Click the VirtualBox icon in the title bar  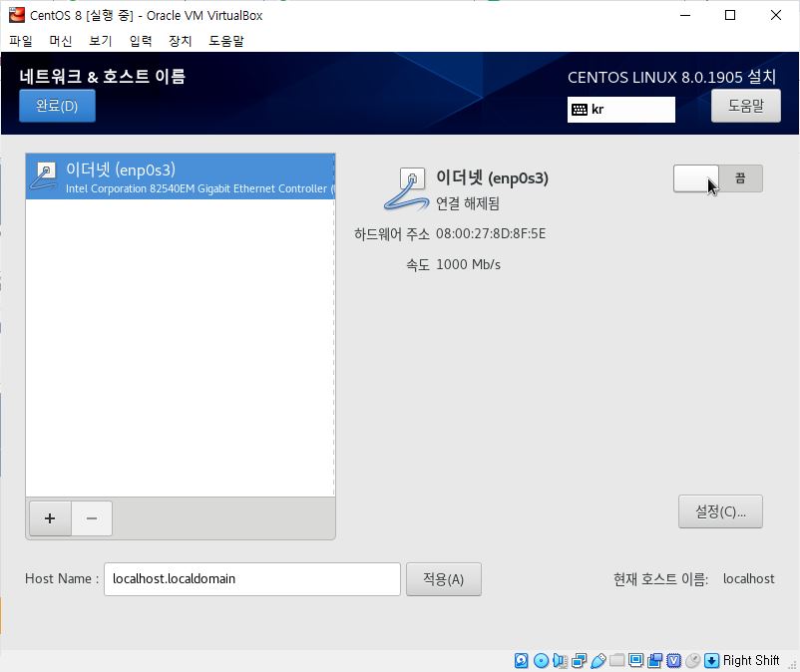[x=17, y=15]
